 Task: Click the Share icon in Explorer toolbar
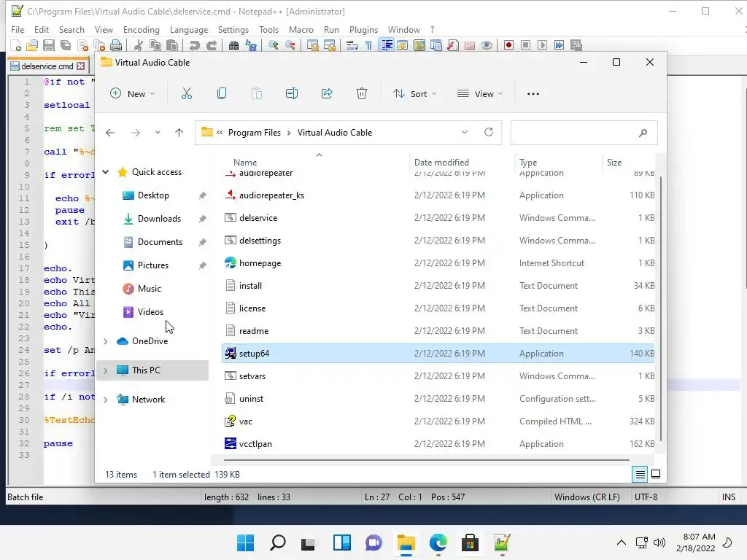point(327,94)
